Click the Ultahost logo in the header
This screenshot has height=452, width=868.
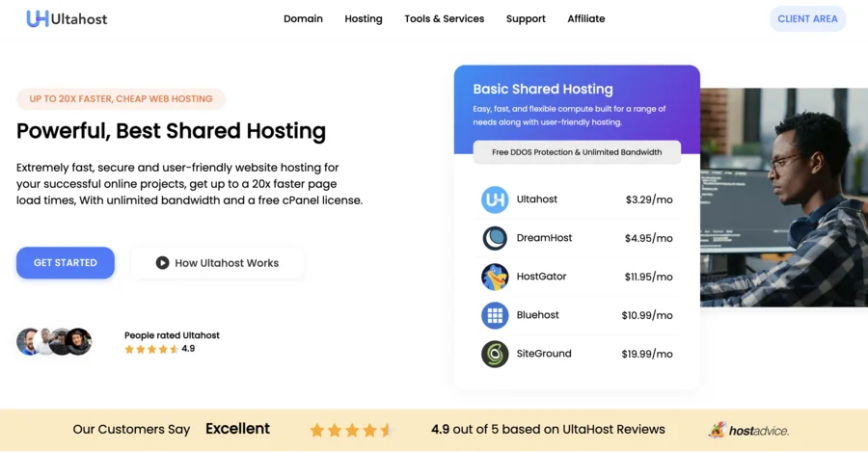pos(67,19)
